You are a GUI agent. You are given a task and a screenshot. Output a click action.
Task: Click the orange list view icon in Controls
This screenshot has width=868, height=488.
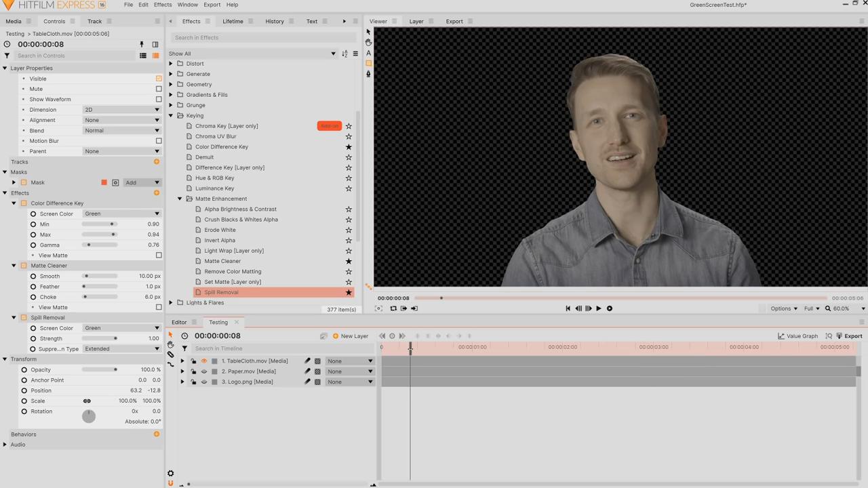pyautogui.click(x=155, y=56)
